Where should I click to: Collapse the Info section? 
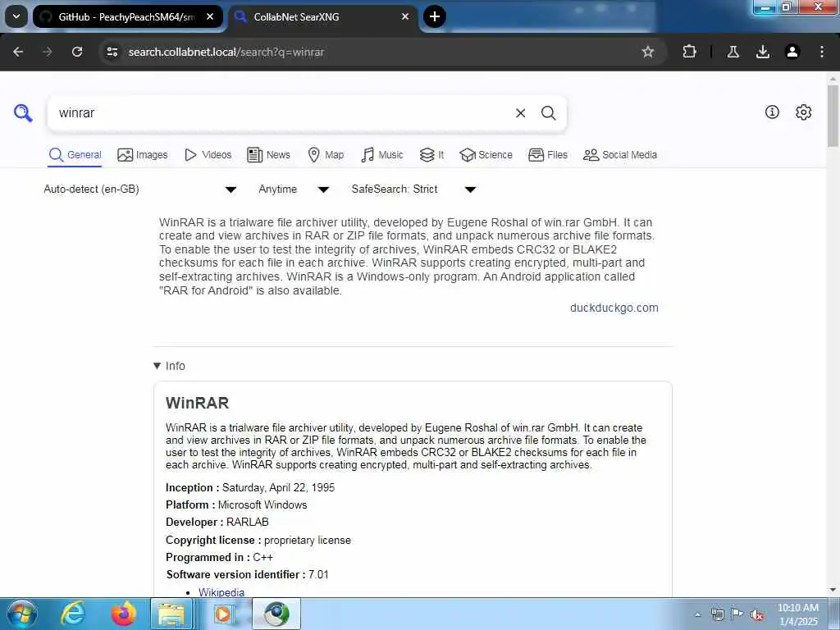coord(169,366)
